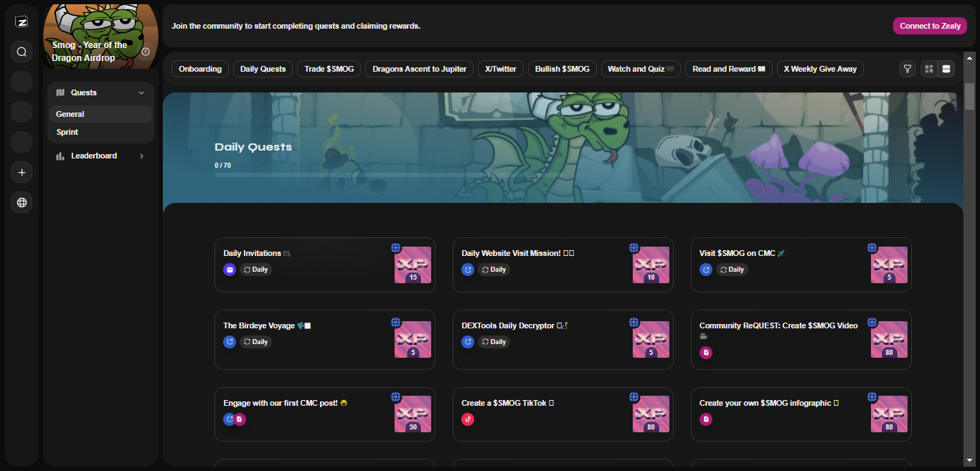Click file upload icon on $SMOG infographic card

[x=706, y=419]
